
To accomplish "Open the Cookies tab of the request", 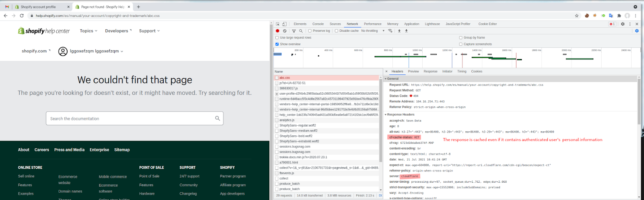I will point(477,71).
